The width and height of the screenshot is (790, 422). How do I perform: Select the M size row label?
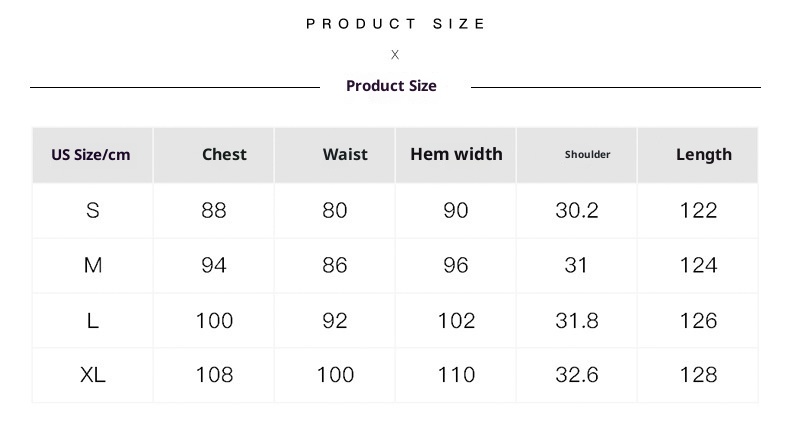(x=93, y=265)
